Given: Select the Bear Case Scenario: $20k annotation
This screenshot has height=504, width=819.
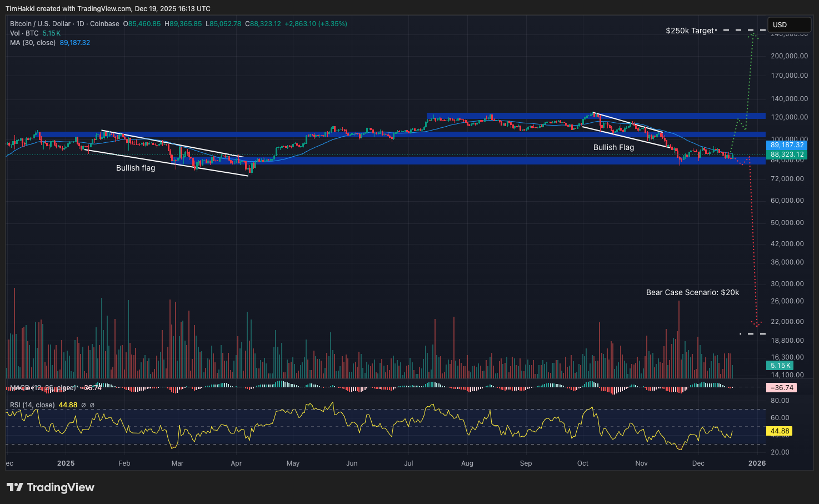Looking at the screenshot, I should (692, 292).
